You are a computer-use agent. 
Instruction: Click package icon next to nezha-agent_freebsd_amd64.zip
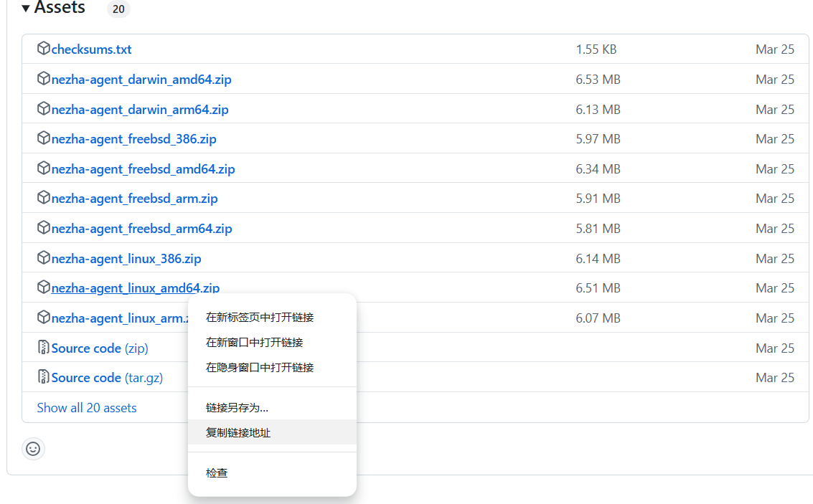point(44,168)
